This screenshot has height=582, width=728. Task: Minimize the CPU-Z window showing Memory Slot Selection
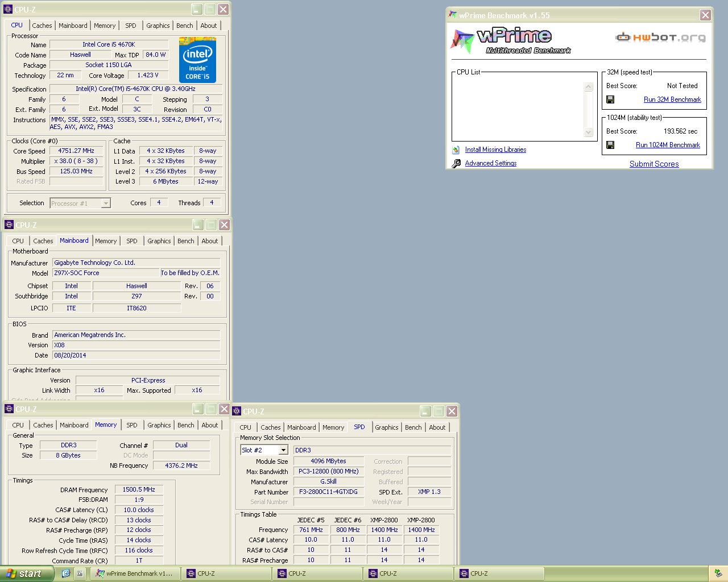425,411
